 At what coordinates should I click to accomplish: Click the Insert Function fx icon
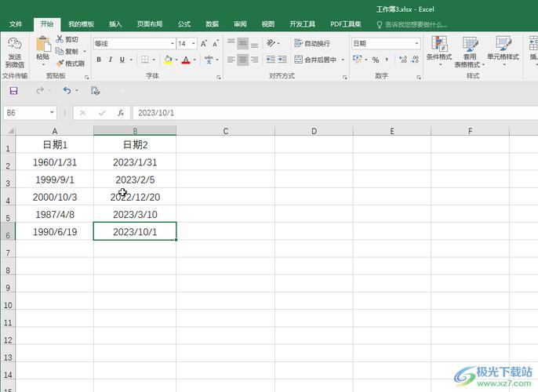point(121,113)
